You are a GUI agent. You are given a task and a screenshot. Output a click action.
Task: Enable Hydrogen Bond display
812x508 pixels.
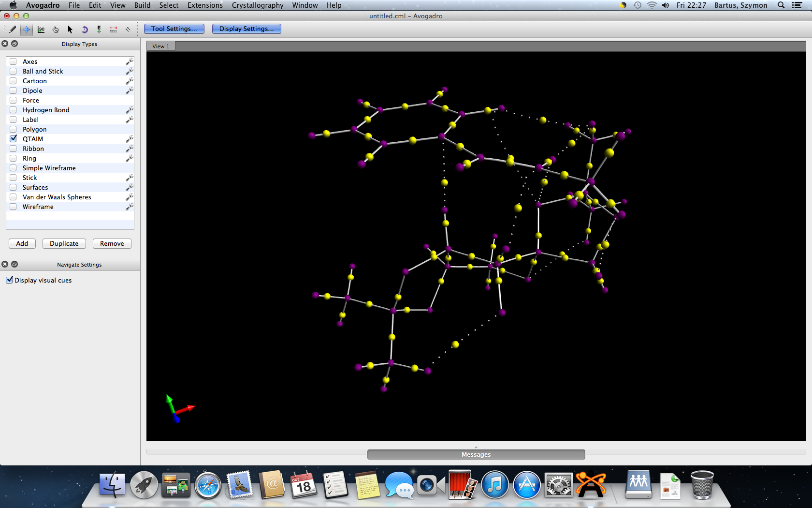pos(13,110)
